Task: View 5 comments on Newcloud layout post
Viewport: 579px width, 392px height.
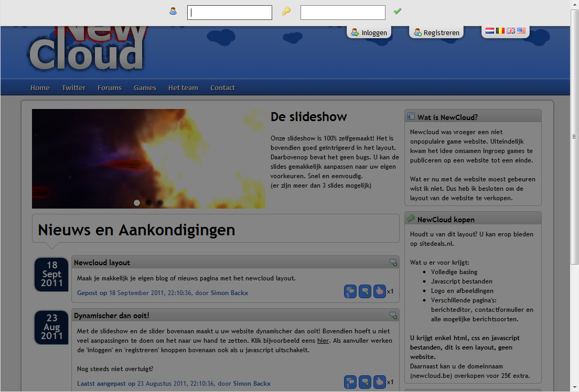Action: coord(350,291)
